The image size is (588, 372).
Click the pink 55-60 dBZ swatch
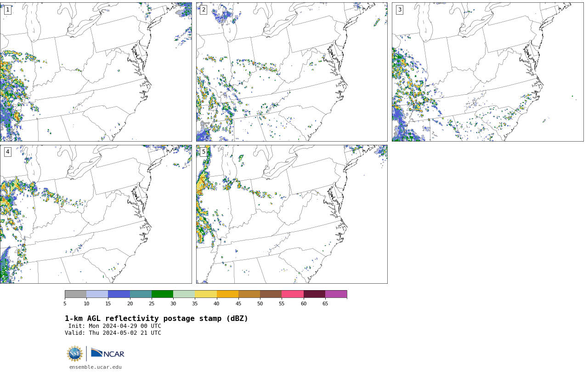pos(293,294)
